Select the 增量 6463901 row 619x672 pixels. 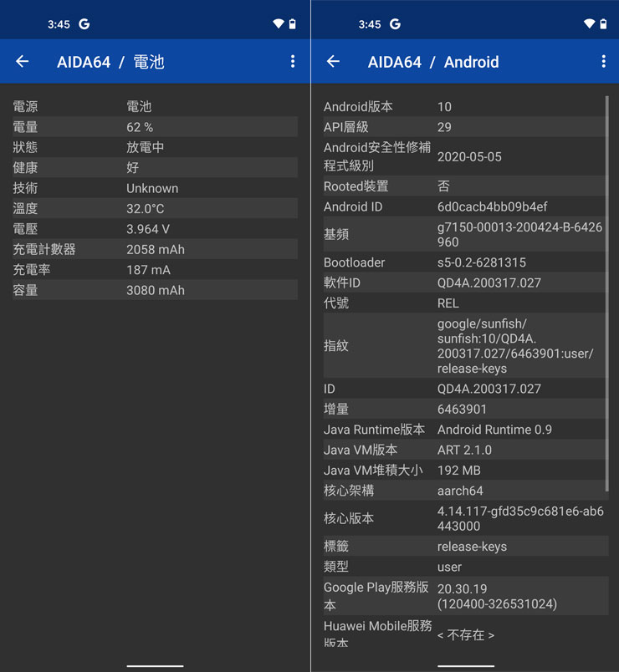[x=466, y=409]
